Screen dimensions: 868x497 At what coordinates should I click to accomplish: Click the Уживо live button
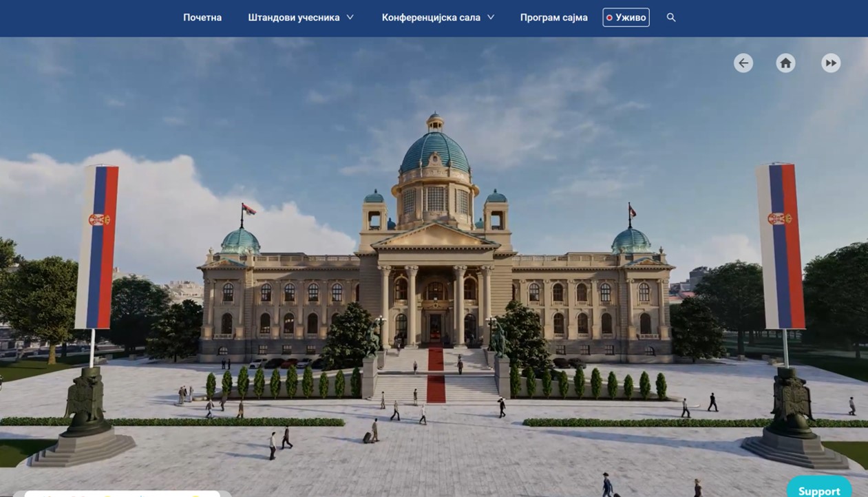pyautogui.click(x=626, y=17)
